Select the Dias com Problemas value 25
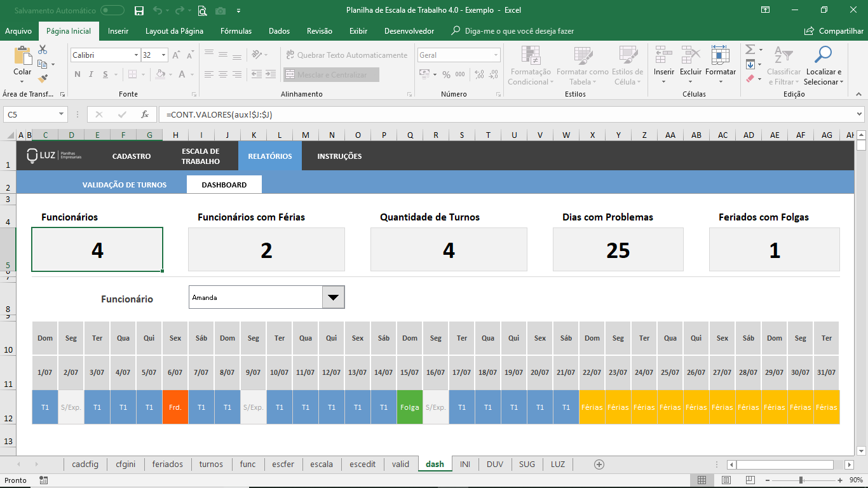868x488 pixels. click(x=618, y=250)
